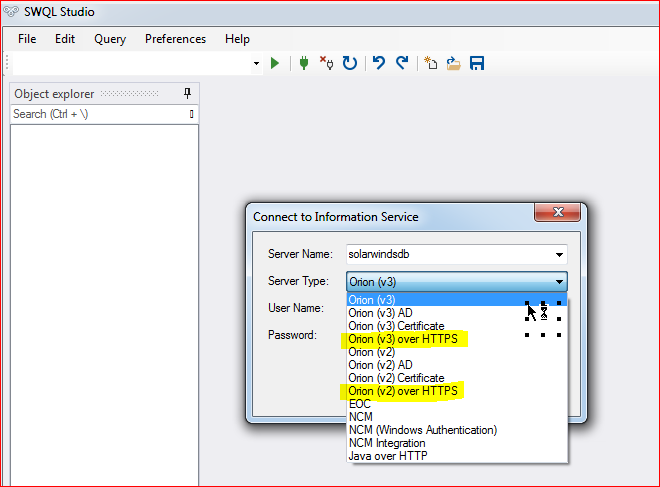Open the Preferences menu
Image resolution: width=660 pixels, height=487 pixels.
pyautogui.click(x=176, y=39)
